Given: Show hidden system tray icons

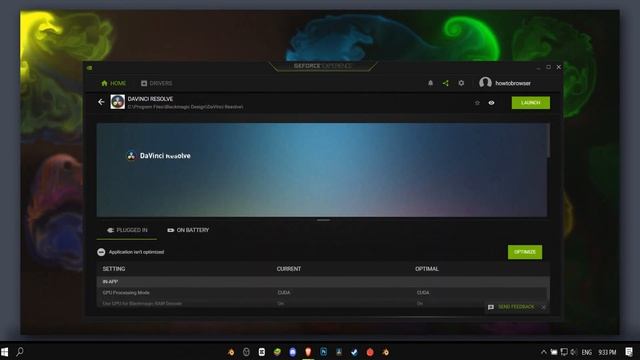Looking at the screenshot, I should point(543,352).
